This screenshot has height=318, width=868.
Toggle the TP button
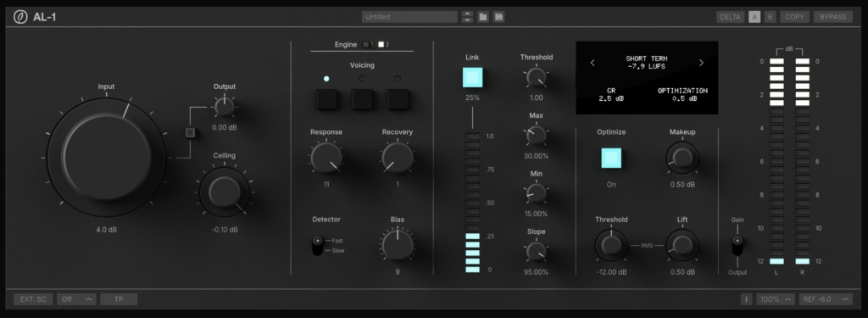coord(119,299)
